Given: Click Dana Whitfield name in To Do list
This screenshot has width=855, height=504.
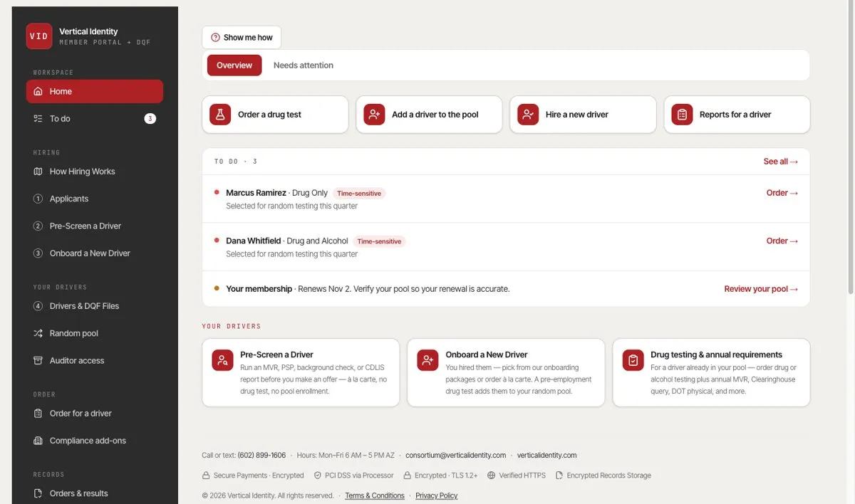Looking at the screenshot, I should click(254, 241).
